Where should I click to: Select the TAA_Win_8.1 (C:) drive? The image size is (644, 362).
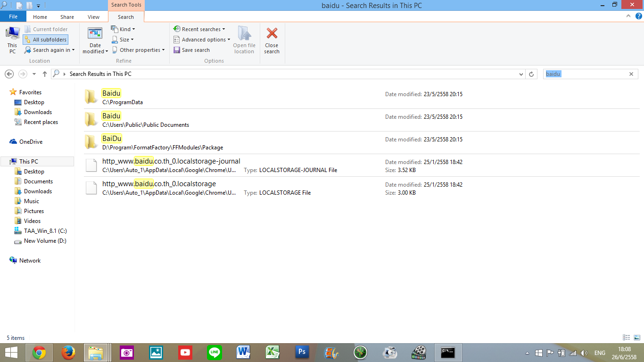[x=45, y=231]
